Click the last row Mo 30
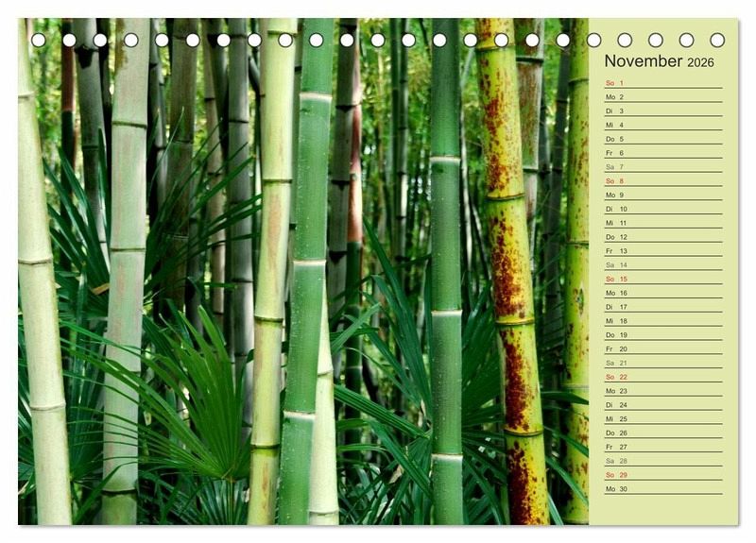Screen dimensions: 756x543 tap(661, 489)
